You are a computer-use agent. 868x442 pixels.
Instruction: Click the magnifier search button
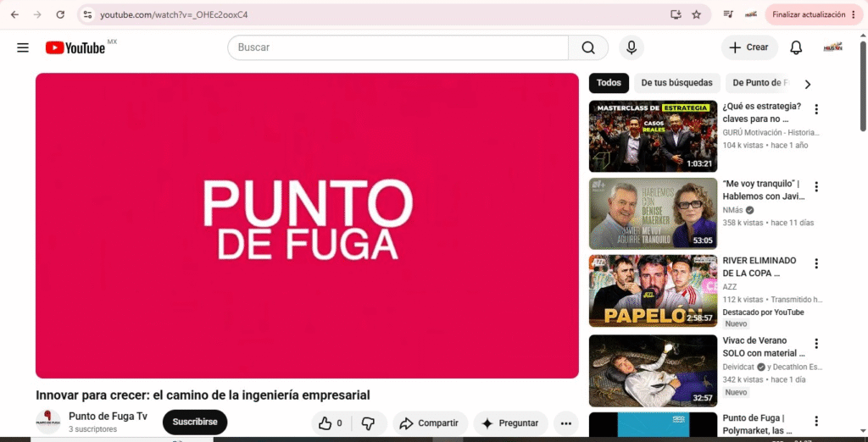pos(588,47)
